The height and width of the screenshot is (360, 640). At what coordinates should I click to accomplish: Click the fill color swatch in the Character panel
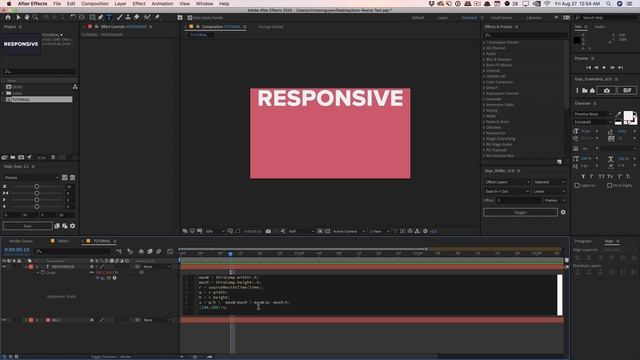[628, 116]
